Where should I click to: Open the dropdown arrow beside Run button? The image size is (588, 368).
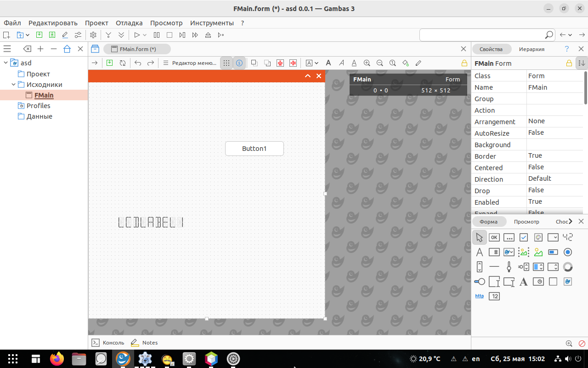(x=145, y=35)
